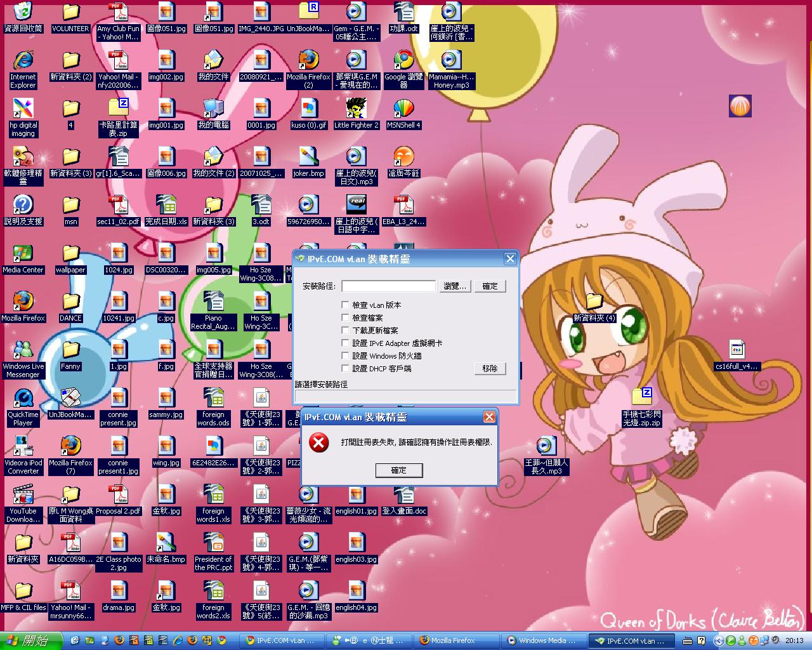Select the cs16full_v4 desktop icon

point(737,355)
